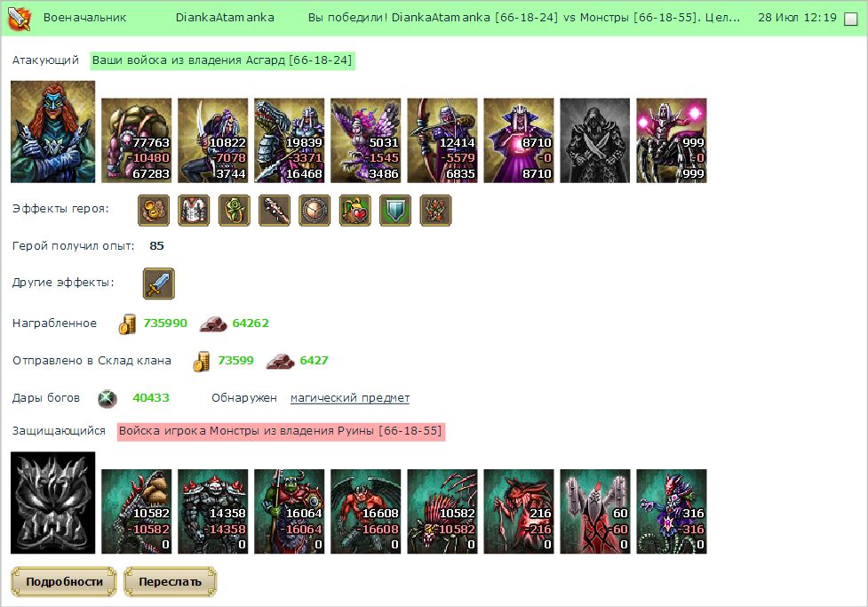Click the round bronze shield effect icon
Viewport: 868px width, 607px height.
[x=315, y=211]
